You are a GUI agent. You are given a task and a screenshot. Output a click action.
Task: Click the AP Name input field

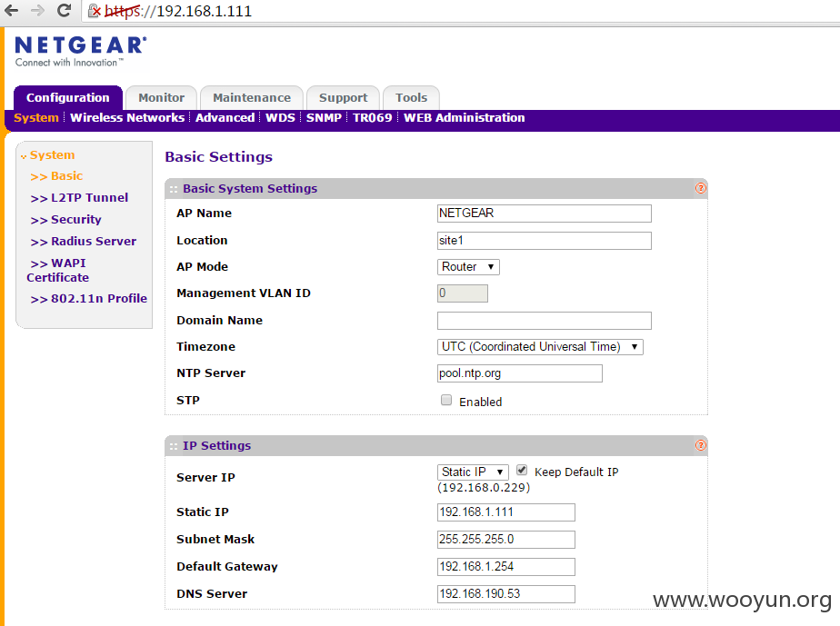click(545, 214)
